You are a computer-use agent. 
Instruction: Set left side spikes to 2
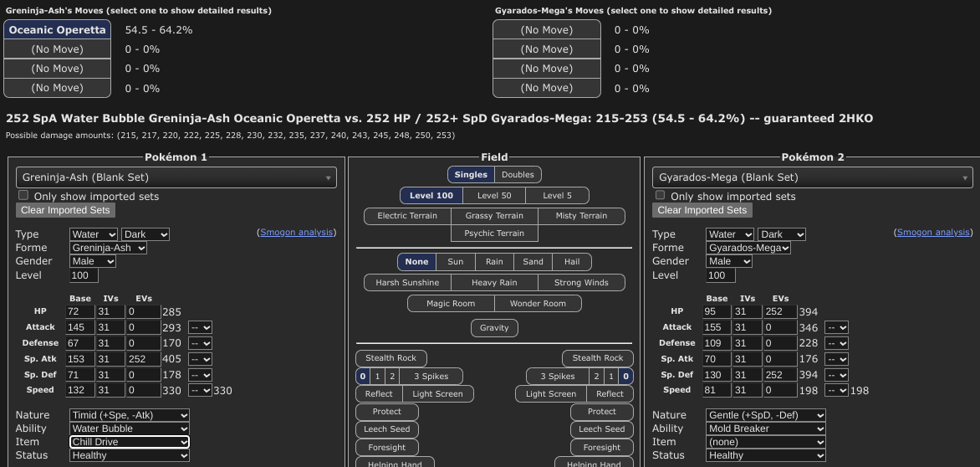(392, 377)
